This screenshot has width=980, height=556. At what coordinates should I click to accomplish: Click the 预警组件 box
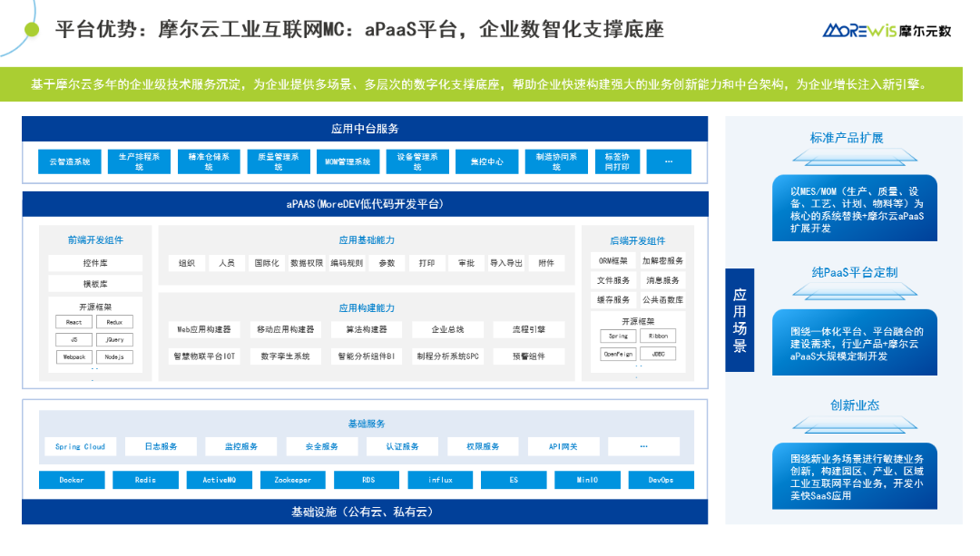[x=529, y=356]
